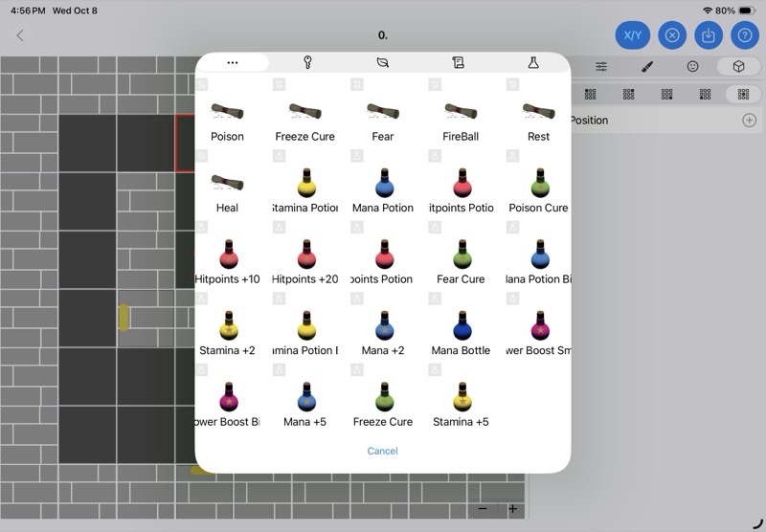
Task: Add a Position entry with plus button
Action: point(749,121)
